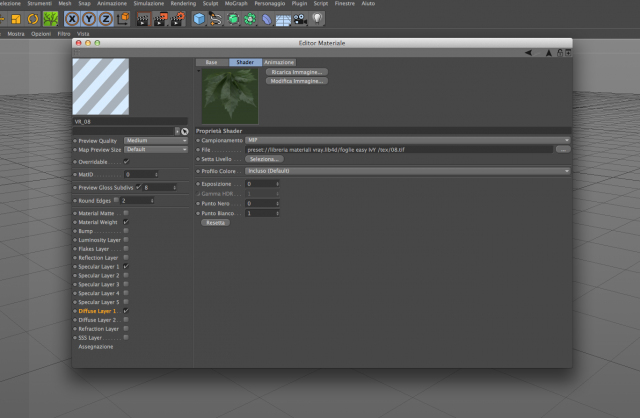The height and width of the screenshot is (418, 640).
Task: Select the Rotate tool icon
Action: 33,19
